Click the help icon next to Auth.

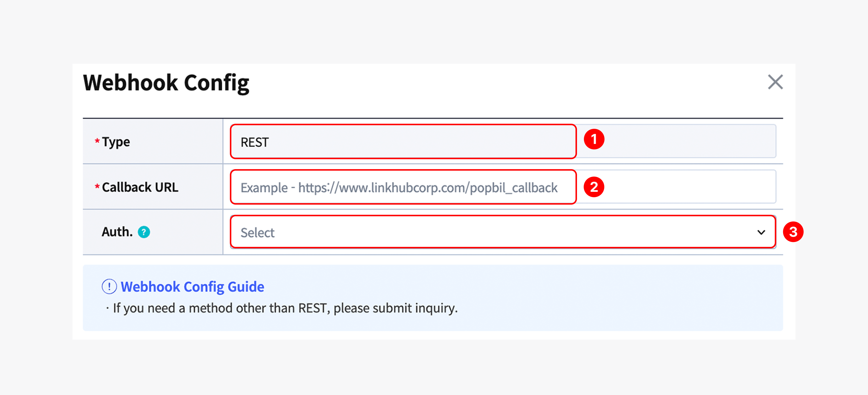coord(144,232)
